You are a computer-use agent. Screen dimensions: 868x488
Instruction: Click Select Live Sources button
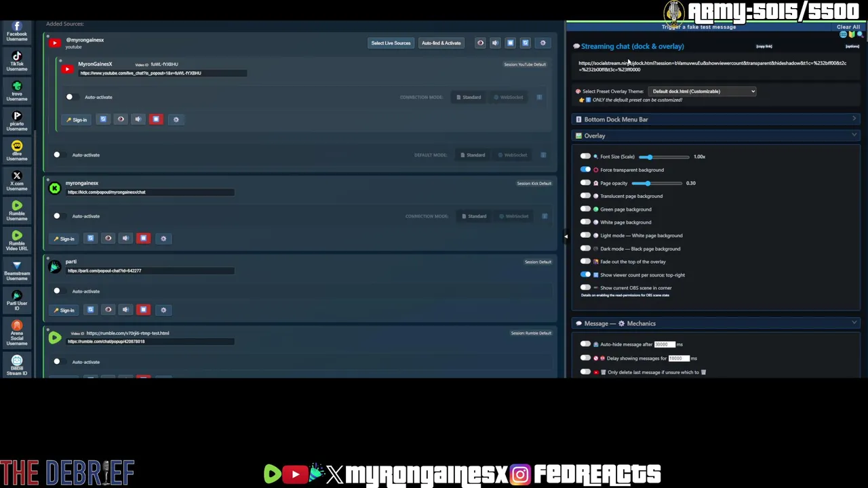pos(391,43)
